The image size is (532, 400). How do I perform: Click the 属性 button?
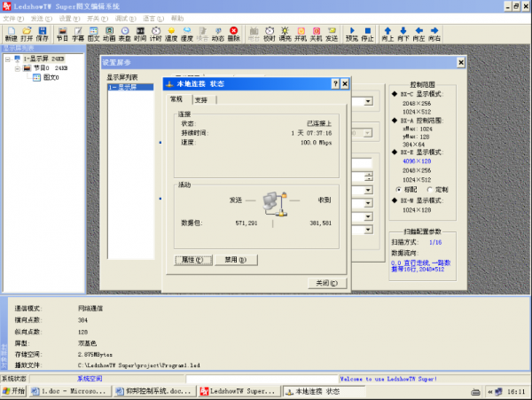193,260
